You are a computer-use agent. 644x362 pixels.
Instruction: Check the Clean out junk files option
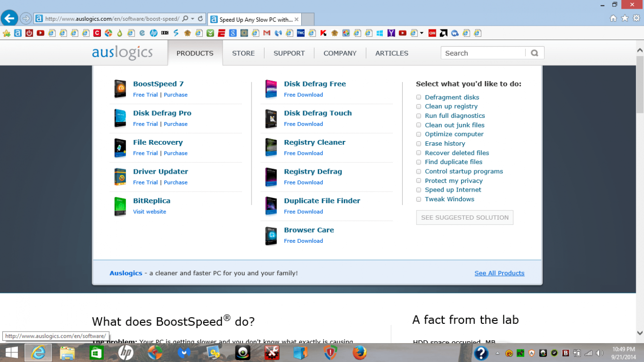[x=419, y=125]
